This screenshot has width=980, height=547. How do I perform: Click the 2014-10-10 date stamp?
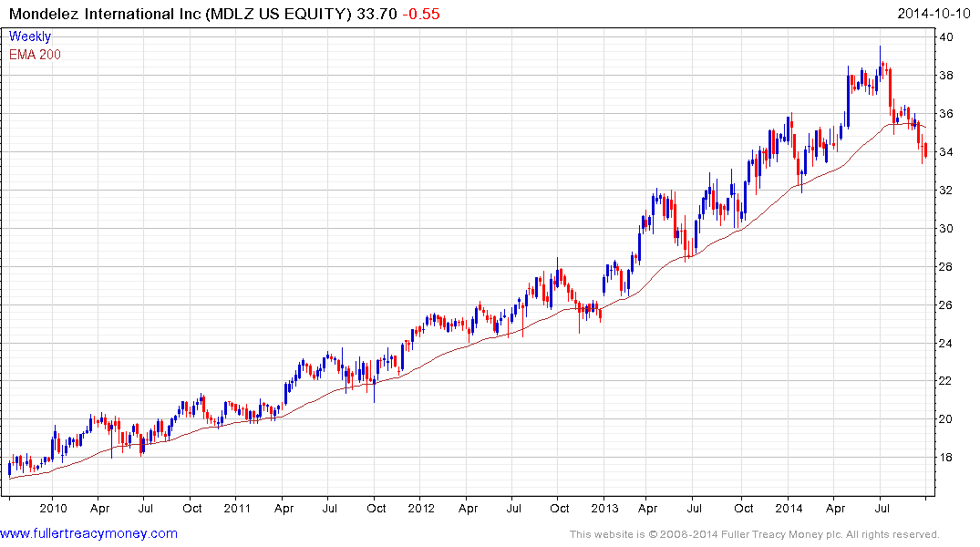coord(934,14)
